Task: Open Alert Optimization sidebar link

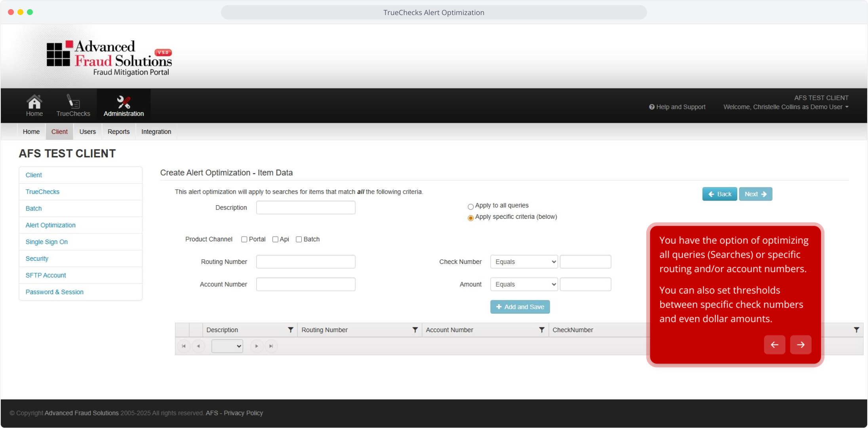Action: pyautogui.click(x=81, y=225)
